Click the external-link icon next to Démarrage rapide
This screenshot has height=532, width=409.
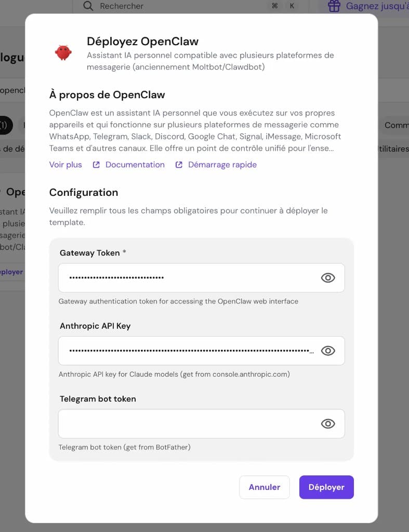click(178, 164)
